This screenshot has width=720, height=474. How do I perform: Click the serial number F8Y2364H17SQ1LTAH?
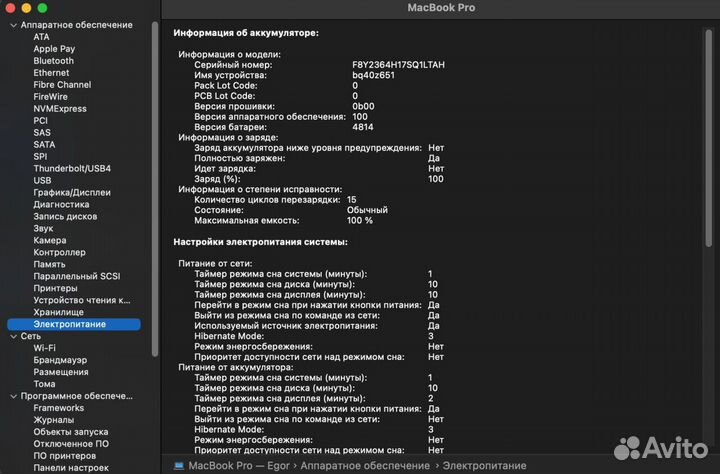[x=398, y=65]
